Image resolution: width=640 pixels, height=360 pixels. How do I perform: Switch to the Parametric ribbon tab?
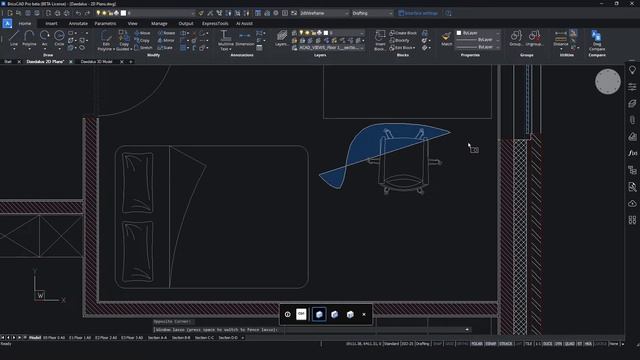(105, 24)
